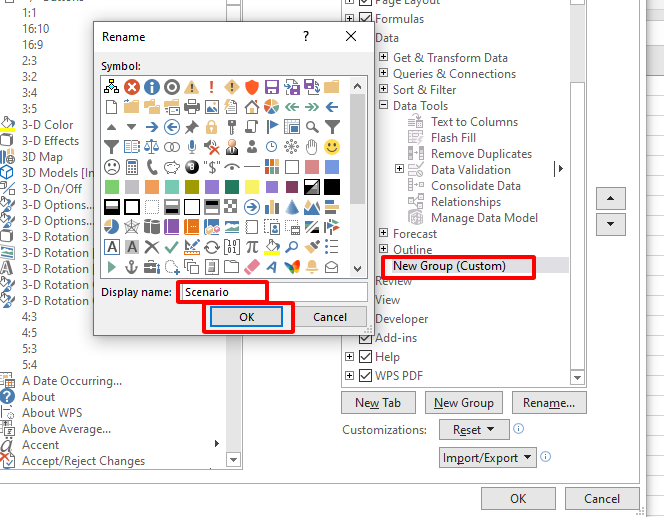Image resolution: width=664 pixels, height=517 pixels.
Task: Pick the pink eraser symbol
Action: [252, 267]
